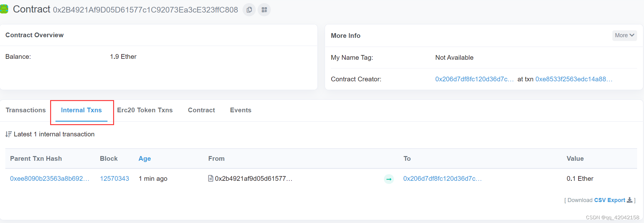Viewport: 644px width, 223px height.
Task: Click the Value column header
Action: [575, 159]
